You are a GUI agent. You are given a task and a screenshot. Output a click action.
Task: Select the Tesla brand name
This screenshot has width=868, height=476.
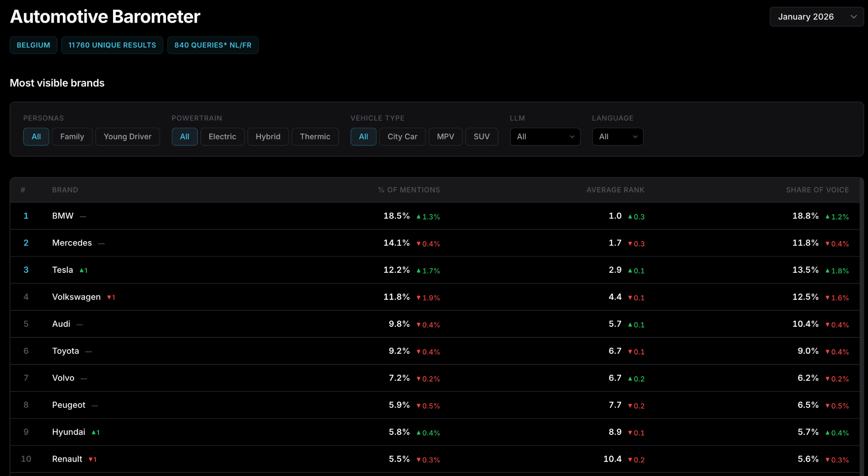(62, 270)
